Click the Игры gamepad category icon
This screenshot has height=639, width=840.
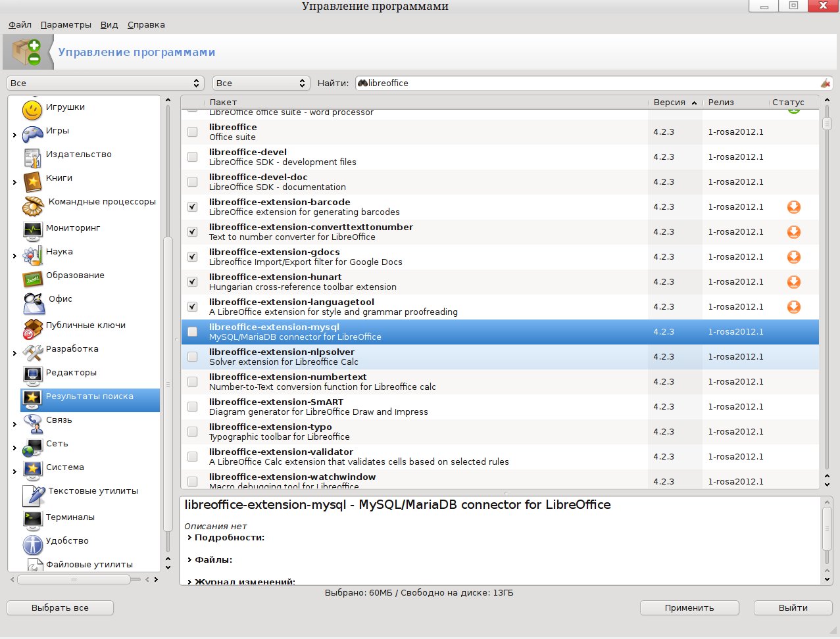pos(33,133)
